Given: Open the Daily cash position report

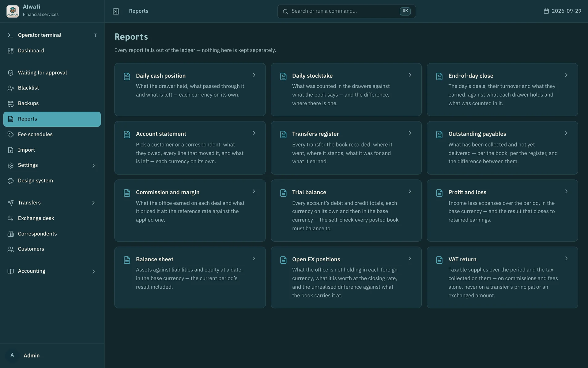Looking at the screenshot, I should (x=190, y=90).
